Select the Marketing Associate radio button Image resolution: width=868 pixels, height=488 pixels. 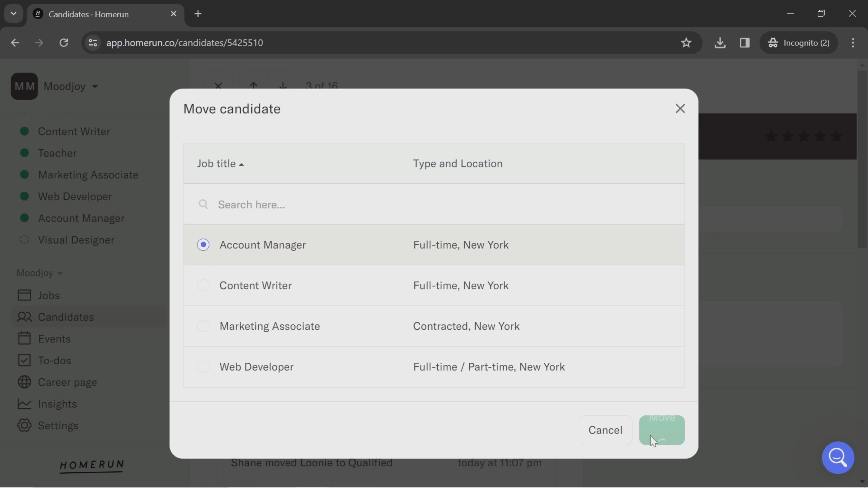tap(203, 326)
